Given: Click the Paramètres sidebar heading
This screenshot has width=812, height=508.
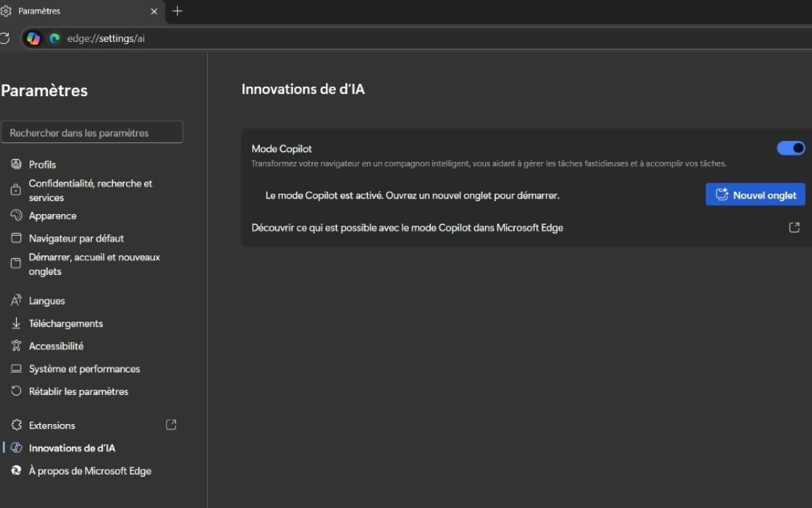Looking at the screenshot, I should click(x=45, y=90).
